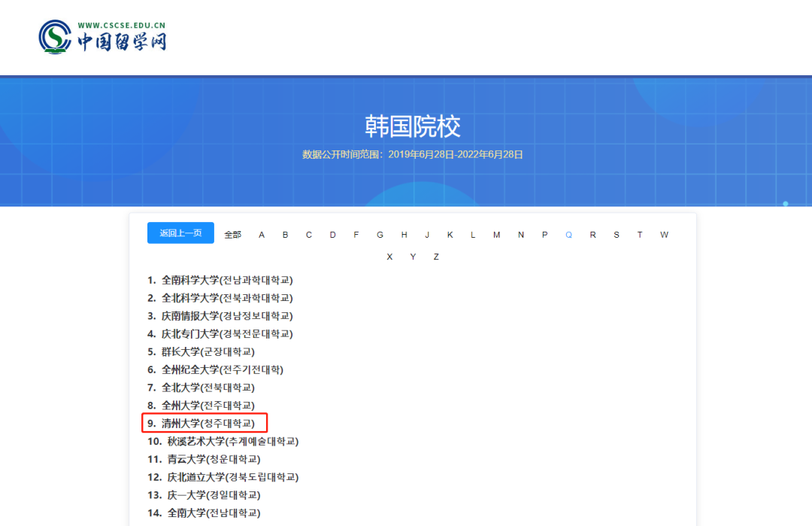This screenshot has height=526, width=812.
Task: Click the CSCSE 中国留学网 logo
Action: [x=102, y=37]
